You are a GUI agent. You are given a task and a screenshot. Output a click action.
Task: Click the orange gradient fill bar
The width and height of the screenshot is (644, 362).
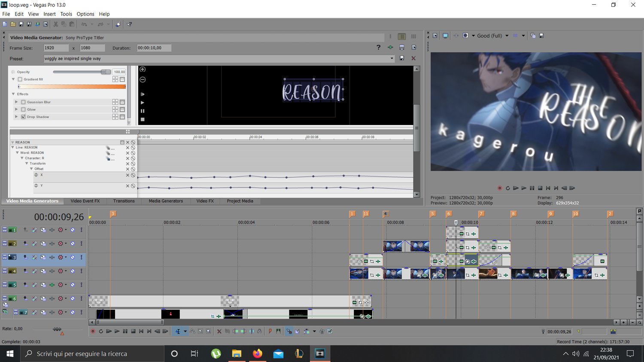72,86
